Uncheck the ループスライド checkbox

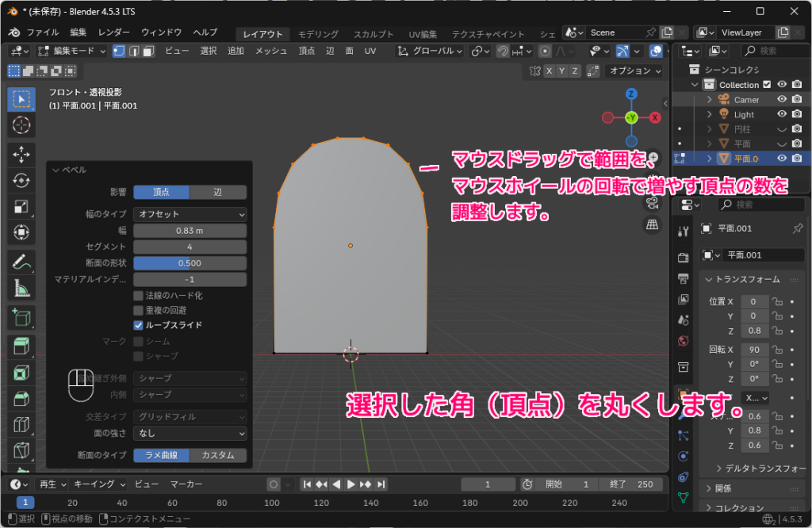pos(138,326)
